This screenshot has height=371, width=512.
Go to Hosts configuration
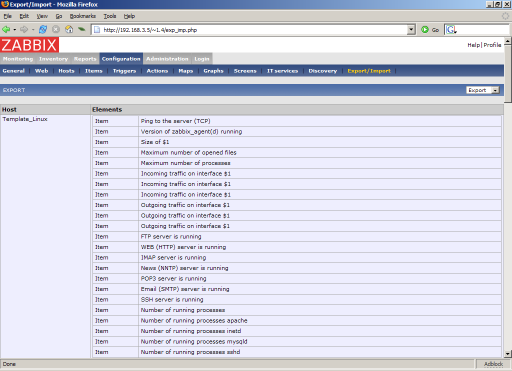(x=66, y=71)
